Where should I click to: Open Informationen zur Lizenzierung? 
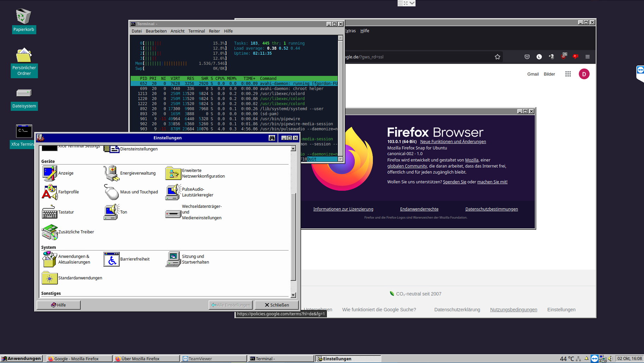343,209
